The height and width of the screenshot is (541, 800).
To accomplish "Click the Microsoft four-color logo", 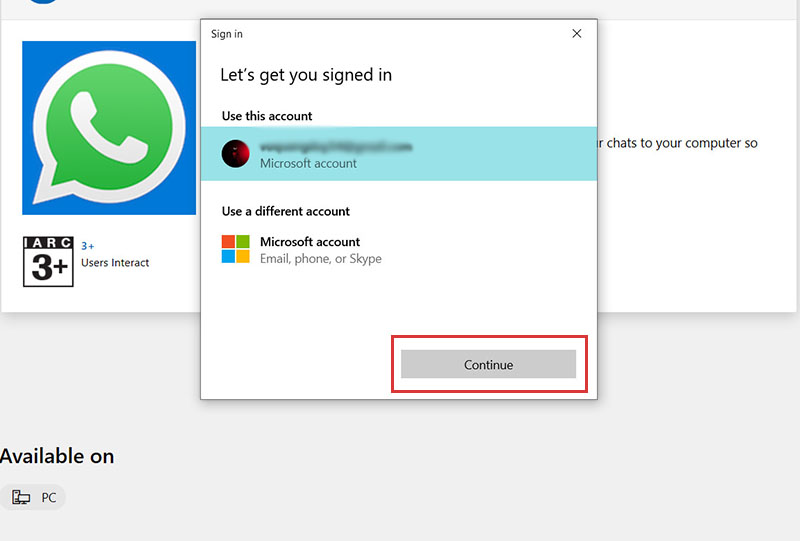I will (236, 249).
